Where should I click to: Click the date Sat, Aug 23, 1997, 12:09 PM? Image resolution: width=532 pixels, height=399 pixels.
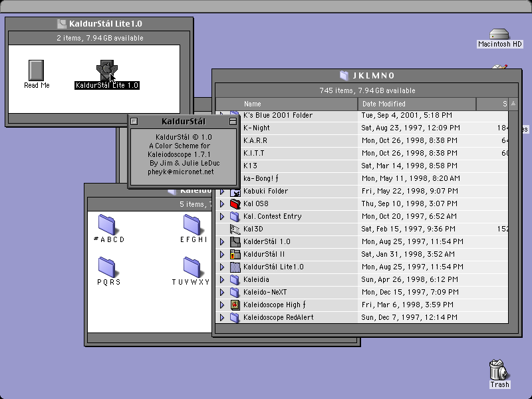[x=411, y=128]
